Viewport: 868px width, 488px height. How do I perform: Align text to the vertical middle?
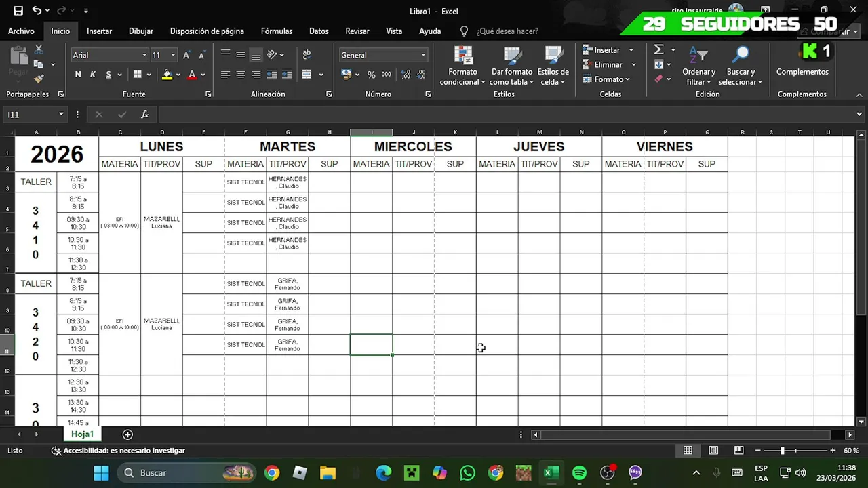point(241,55)
